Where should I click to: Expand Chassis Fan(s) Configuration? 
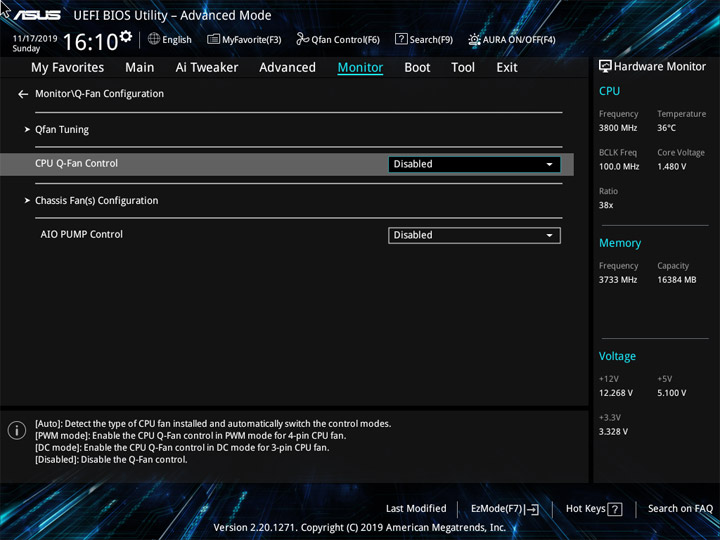point(96,201)
